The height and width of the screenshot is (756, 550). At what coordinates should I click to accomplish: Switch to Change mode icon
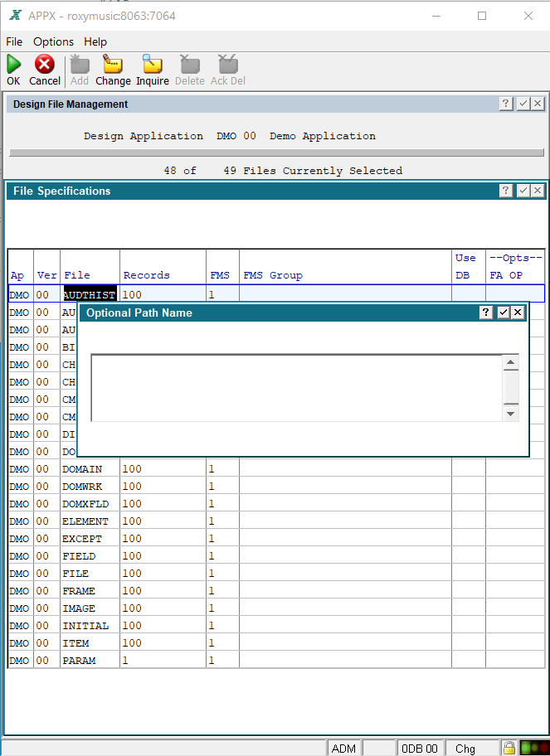click(x=113, y=64)
